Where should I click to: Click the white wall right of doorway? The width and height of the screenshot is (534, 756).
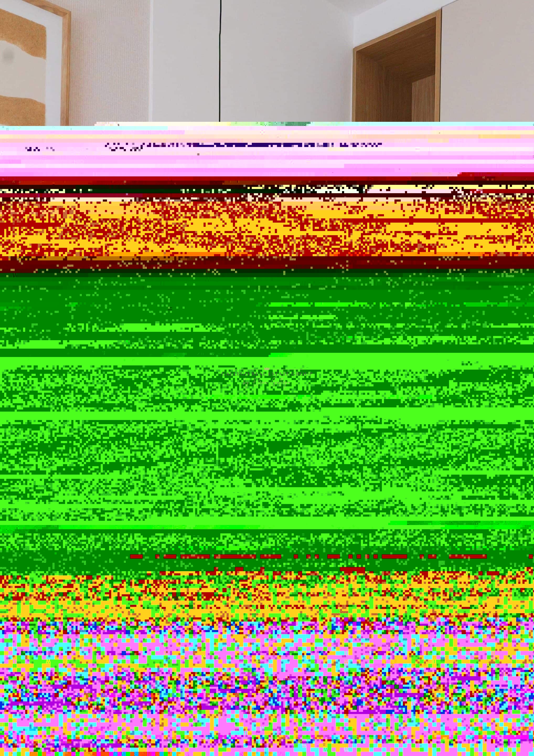[x=487, y=62]
